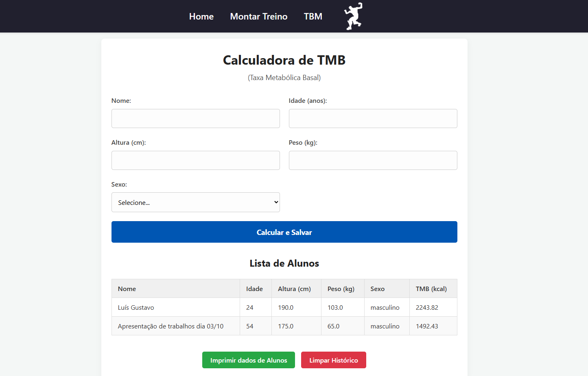Open the TBM navigation link

(313, 17)
